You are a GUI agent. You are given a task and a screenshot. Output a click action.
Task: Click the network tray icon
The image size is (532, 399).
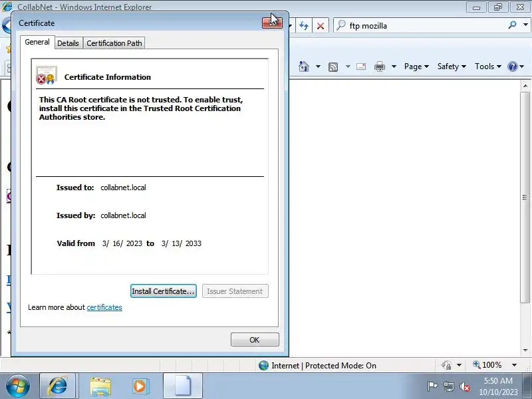click(x=449, y=386)
